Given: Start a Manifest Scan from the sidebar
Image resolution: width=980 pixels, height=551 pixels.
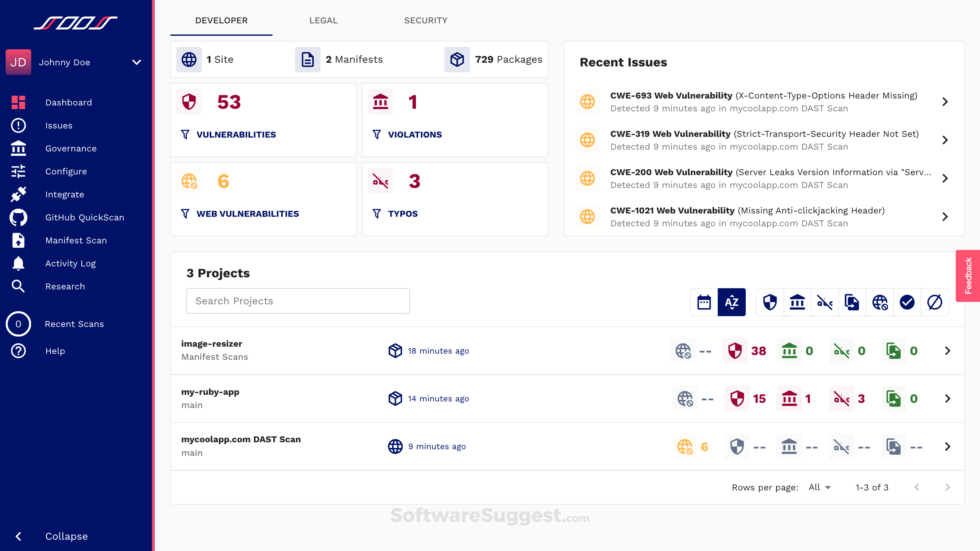Looking at the screenshot, I should [x=76, y=240].
